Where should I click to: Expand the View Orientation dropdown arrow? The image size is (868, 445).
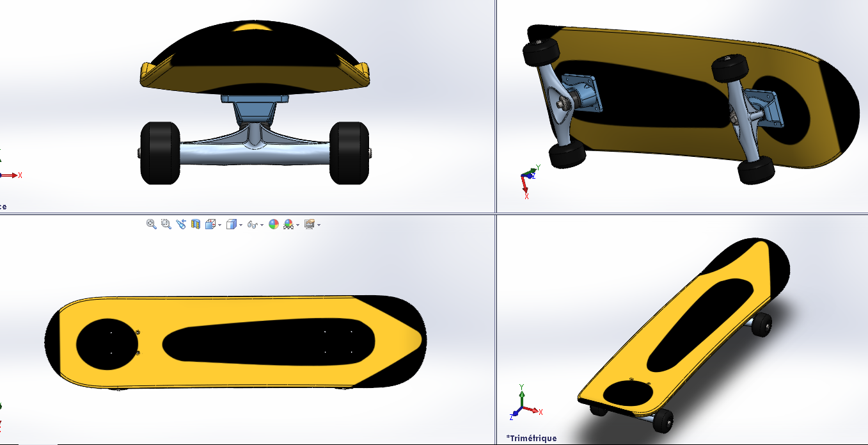tap(219, 225)
